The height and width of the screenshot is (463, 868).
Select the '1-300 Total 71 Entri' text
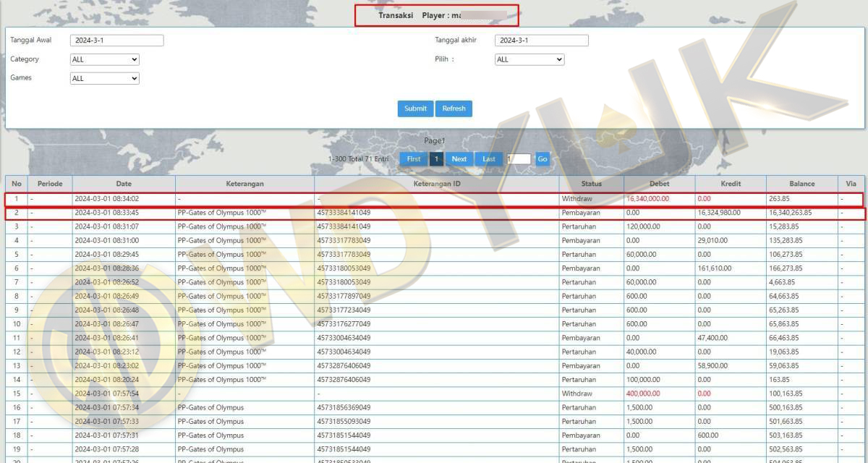359,159
